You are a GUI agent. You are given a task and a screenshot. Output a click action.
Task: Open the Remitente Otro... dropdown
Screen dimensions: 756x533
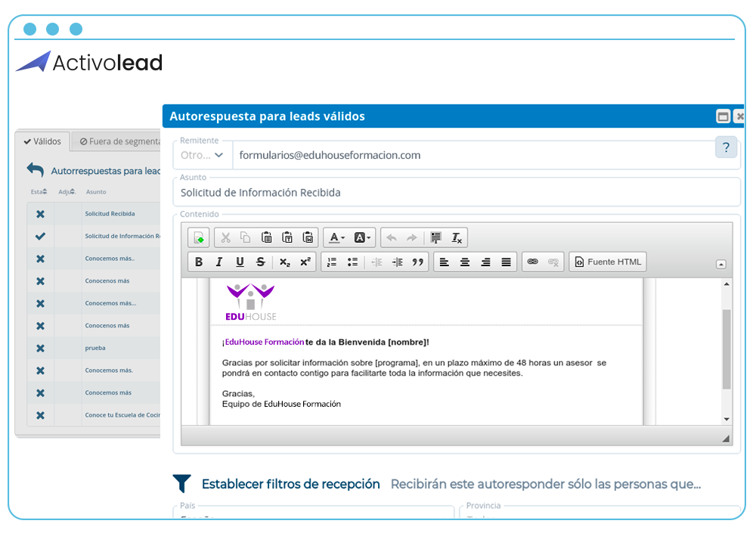tap(202, 155)
